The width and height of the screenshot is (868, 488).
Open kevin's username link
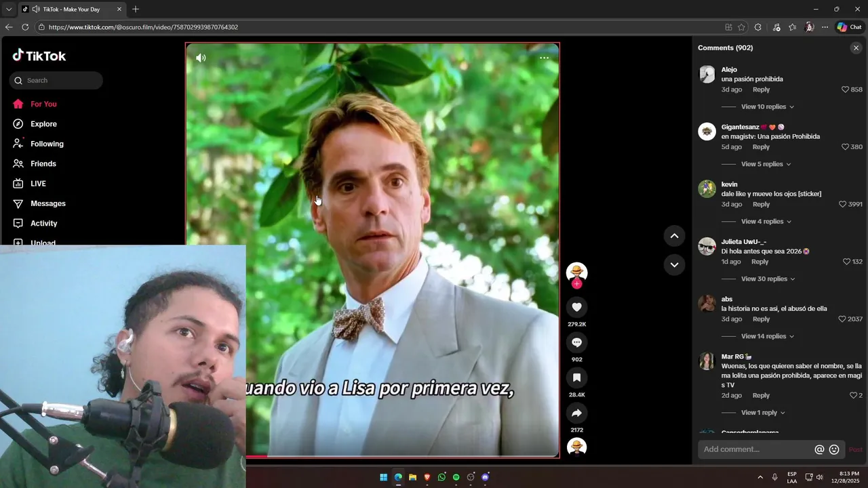coord(729,184)
